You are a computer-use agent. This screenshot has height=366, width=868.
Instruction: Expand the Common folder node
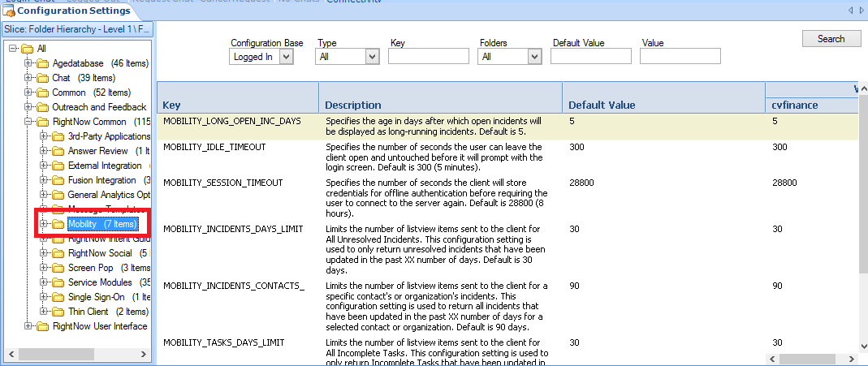[x=29, y=93]
